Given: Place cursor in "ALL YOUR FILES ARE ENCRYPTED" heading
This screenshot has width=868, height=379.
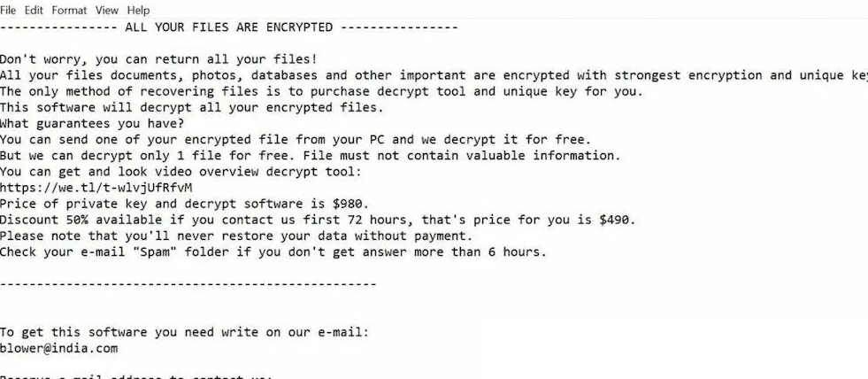Looking at the screenshot, I should click(230, 27).
